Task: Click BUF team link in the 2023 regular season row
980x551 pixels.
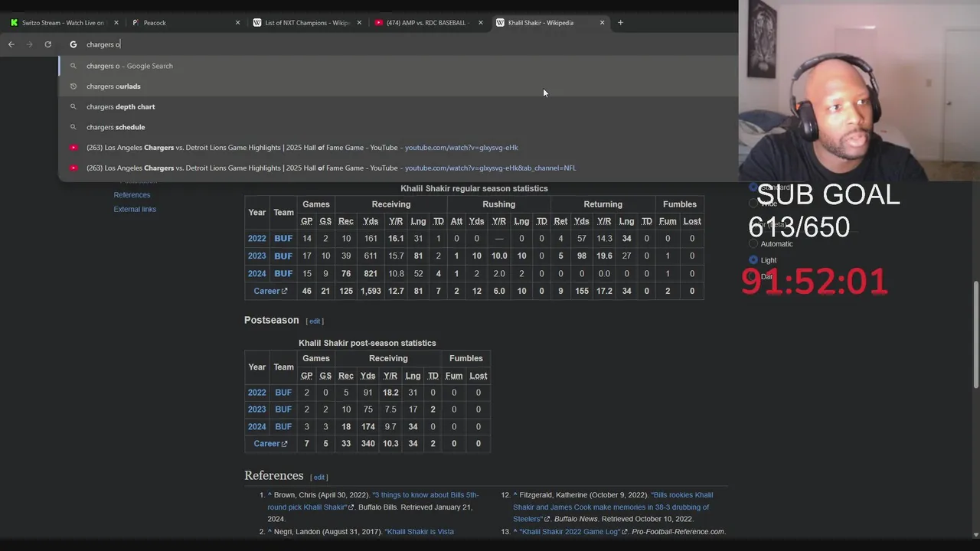Action: pos(283,256)
